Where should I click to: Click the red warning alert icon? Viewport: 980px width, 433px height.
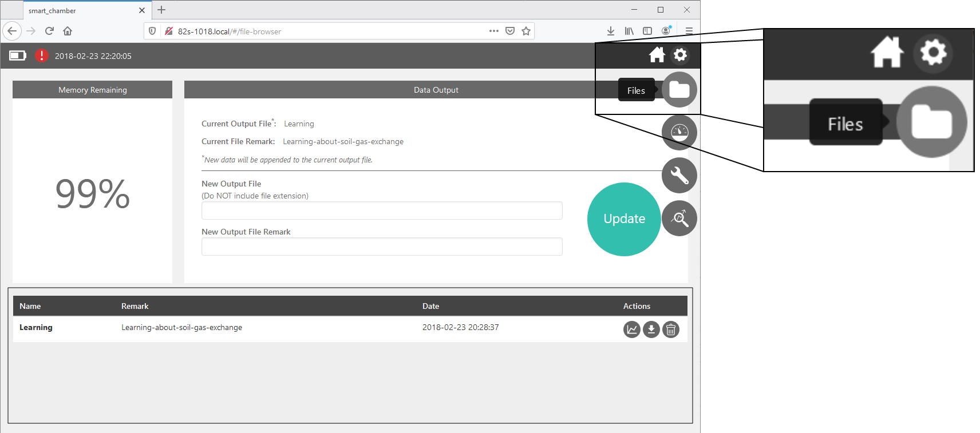[41, 55]
